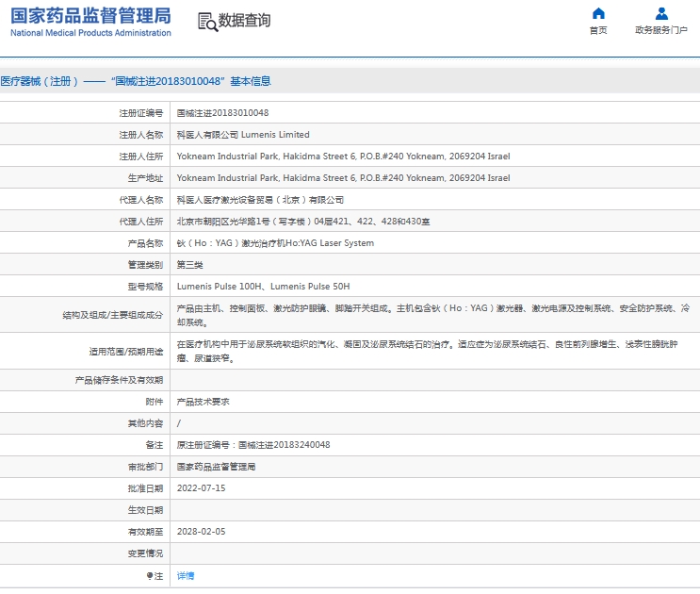Image resolution: width=700 pixels, height=594 pixels.
Task: Click product name Ho:YAG Laser System
Action: 275,243
